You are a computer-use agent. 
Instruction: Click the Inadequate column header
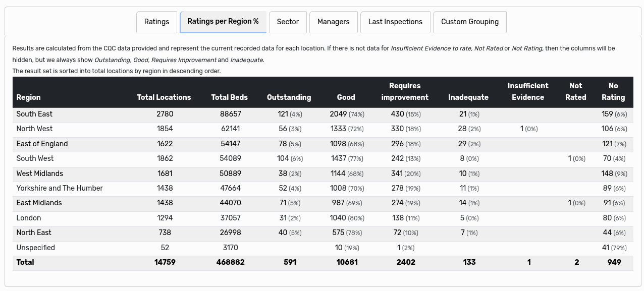468,97
